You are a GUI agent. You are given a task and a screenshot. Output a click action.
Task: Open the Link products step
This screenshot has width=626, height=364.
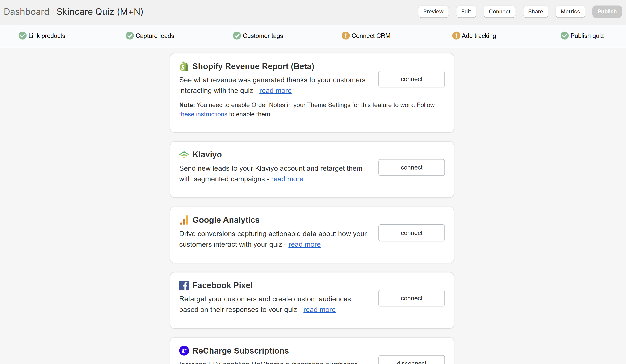click(x=42, y=36)
